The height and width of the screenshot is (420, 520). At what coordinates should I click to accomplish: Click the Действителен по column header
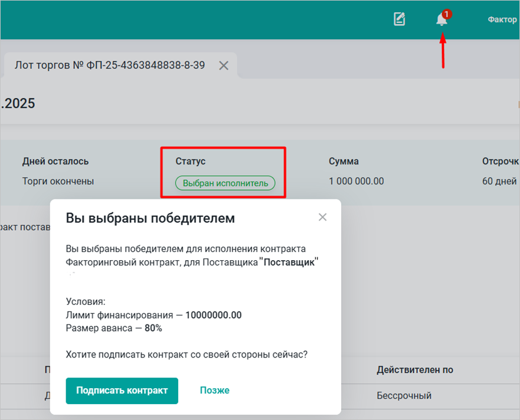click(x=415, y=370)
